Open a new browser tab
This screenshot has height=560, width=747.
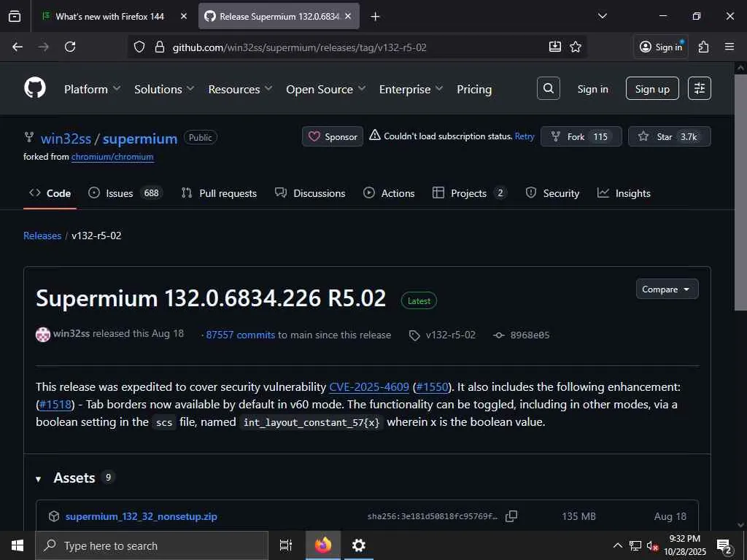coord(376,17)
